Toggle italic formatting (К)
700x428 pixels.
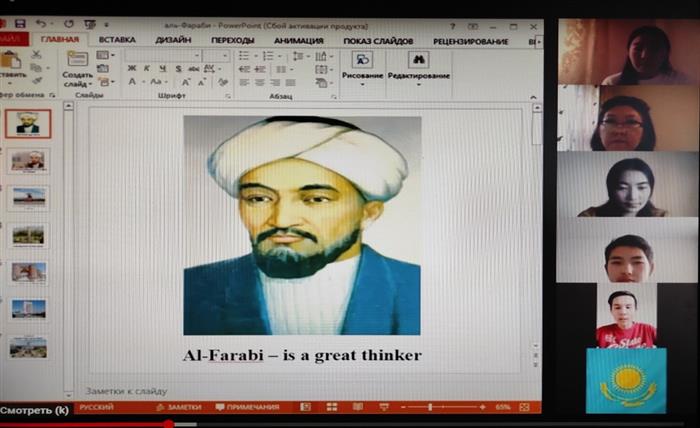point(146,68)
